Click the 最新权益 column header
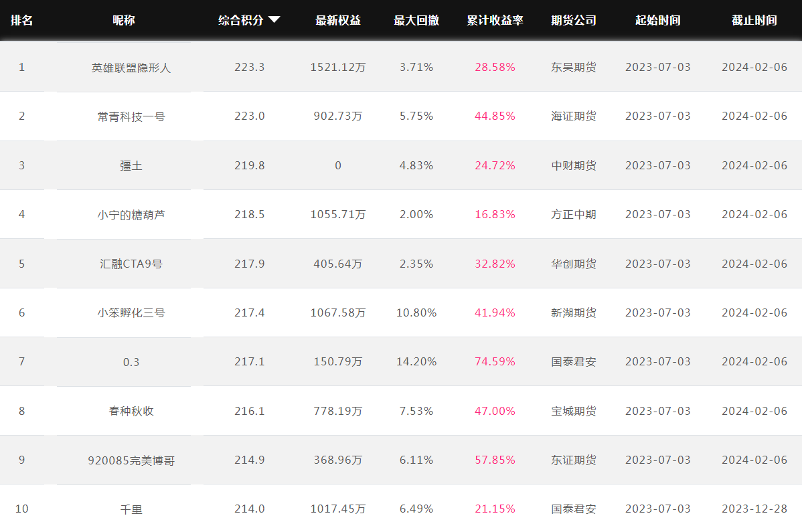The image size is (802, 532). 338,21
